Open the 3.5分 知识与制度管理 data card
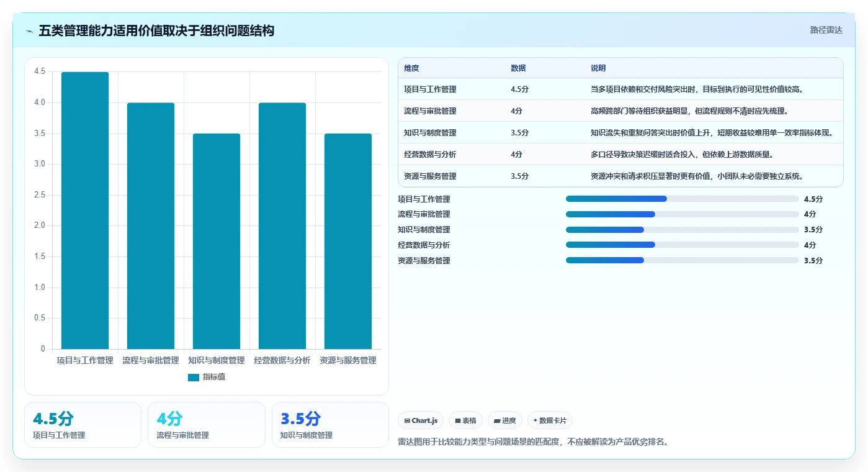Image resolution: width=868 pixels, height=472 pixels. click(330, 425)
